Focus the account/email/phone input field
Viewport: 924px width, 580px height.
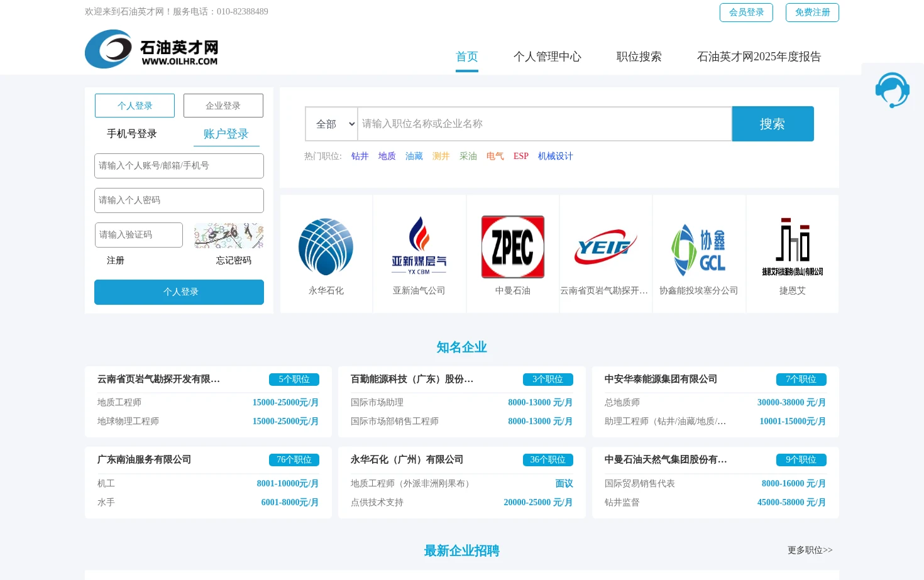[179, 166]
